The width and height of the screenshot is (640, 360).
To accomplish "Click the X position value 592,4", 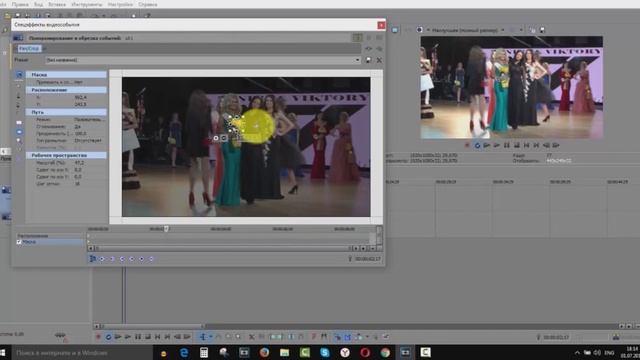I will pos(80,97).
